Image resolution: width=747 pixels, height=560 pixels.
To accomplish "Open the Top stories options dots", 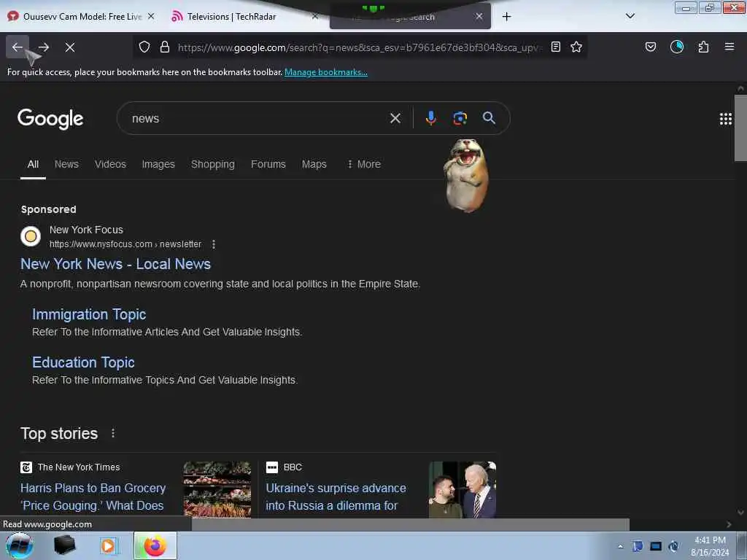I will click(x=113, y=433).
